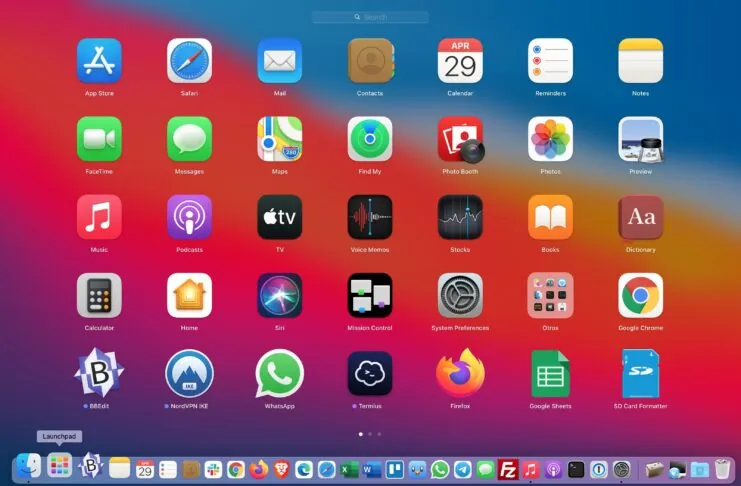Open App Store from the Launchpad grid
This screenshot has width=741, height=486.
point(99,61)
